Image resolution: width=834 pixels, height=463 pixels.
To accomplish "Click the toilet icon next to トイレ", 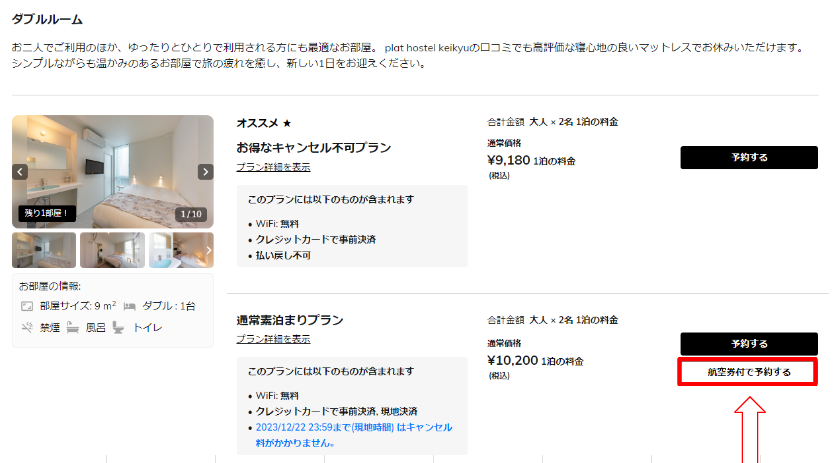I will [x=119, y=328].
